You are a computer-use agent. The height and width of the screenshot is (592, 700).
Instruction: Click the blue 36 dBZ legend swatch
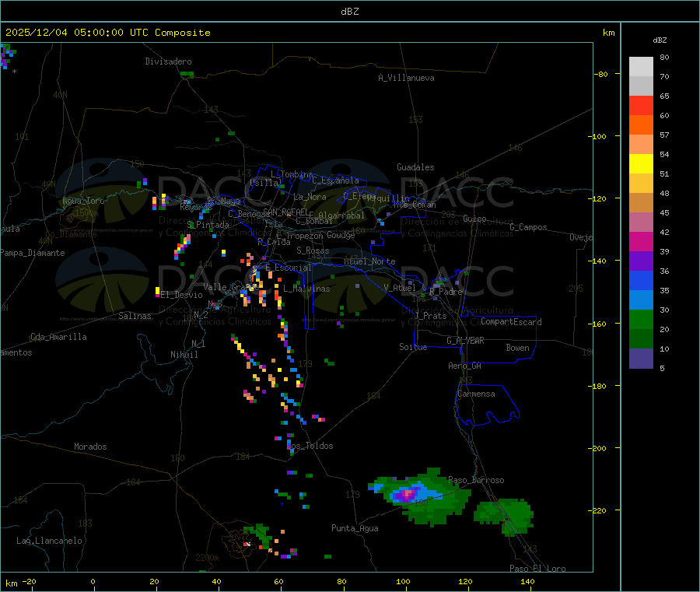641,280
